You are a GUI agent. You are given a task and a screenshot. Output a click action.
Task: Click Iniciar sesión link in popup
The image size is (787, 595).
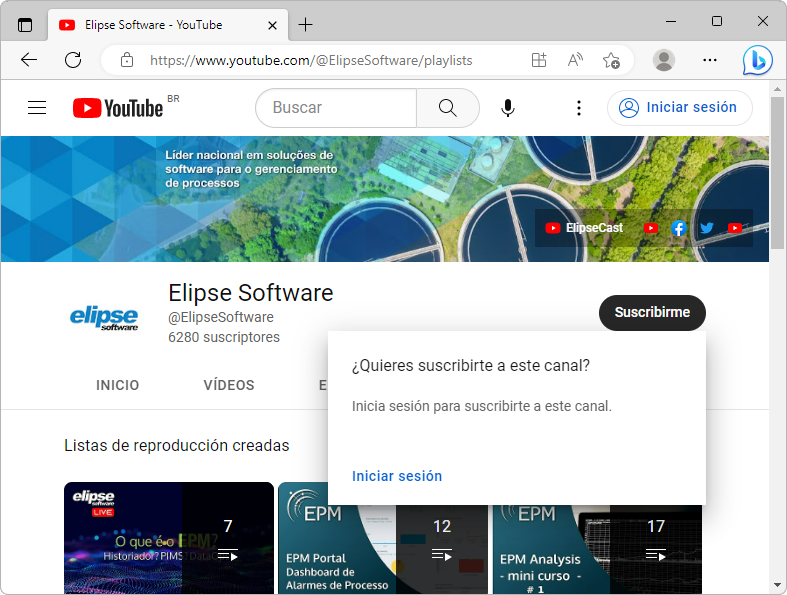coord(397,476)
